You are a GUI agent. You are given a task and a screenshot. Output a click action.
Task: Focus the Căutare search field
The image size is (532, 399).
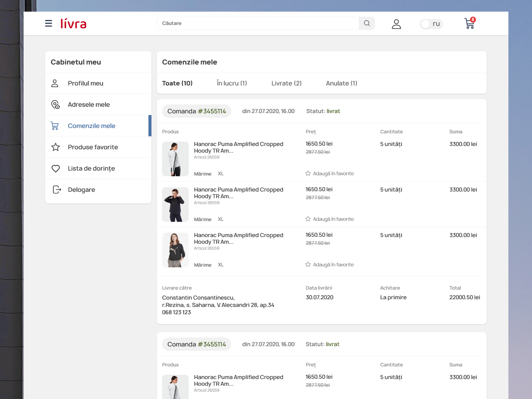tap(258, 23)
